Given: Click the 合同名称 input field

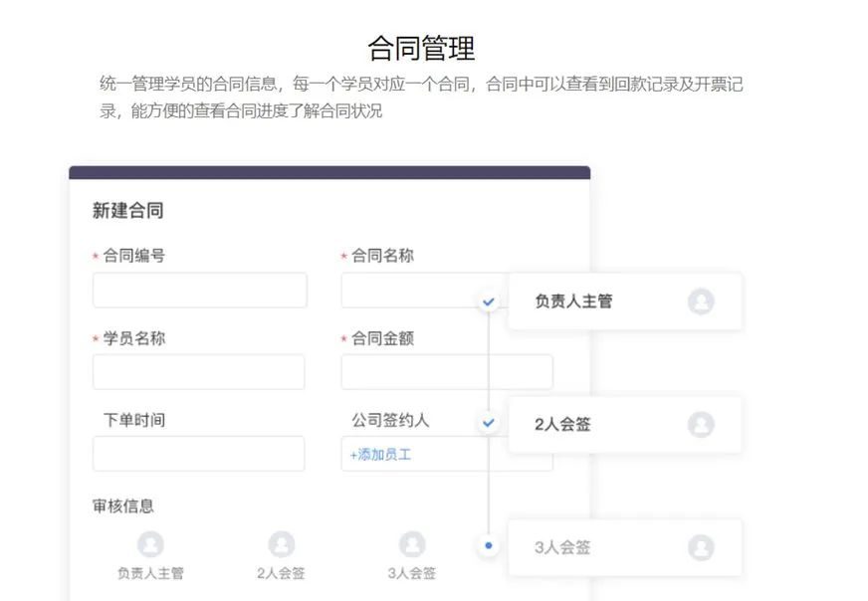Looking at the screenshot, I should 425,290.
